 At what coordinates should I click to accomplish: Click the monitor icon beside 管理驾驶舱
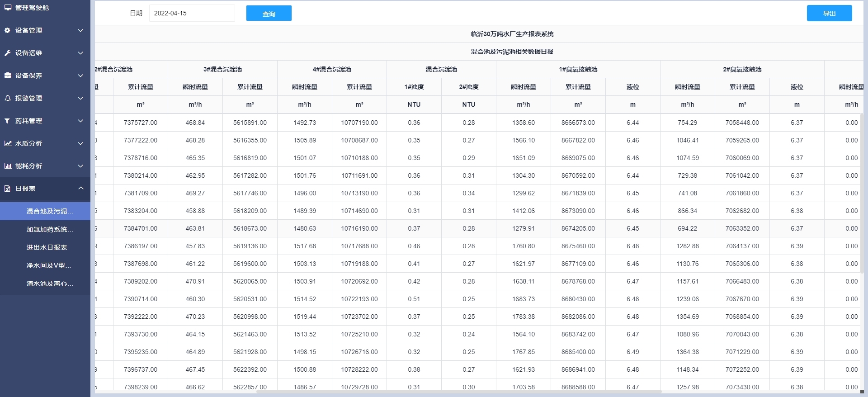point(8,8)
